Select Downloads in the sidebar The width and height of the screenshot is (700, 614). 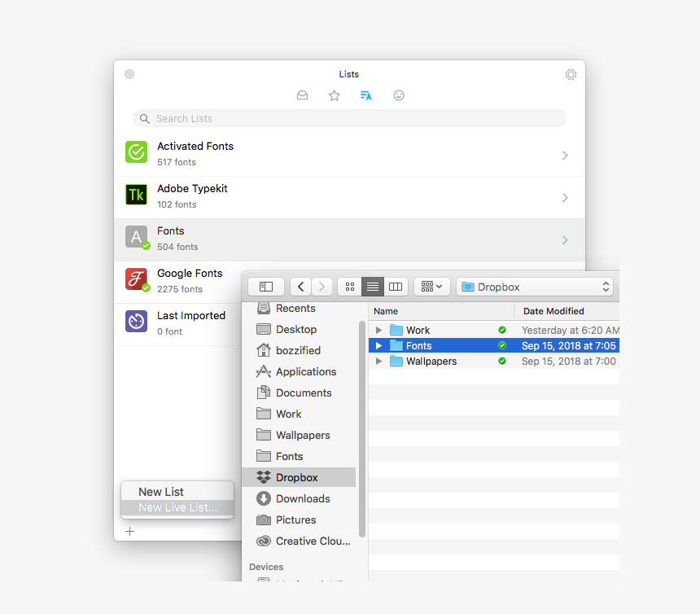(x=299, y=499)
